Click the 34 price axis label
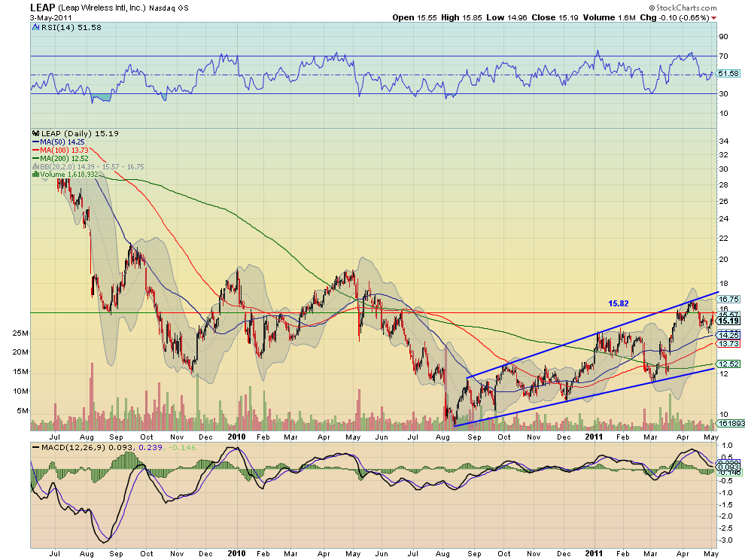 point(724,142)
